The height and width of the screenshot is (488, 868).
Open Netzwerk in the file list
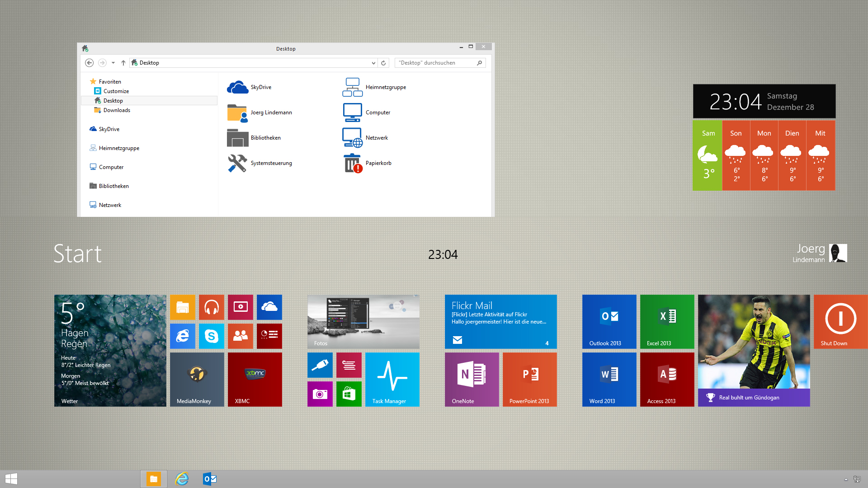pyautogui.click(x=365, y=138)
